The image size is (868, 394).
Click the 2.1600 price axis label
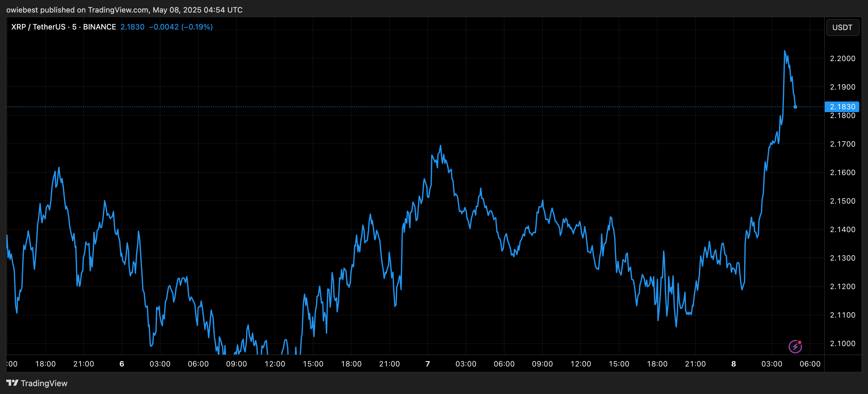point(842,173)
